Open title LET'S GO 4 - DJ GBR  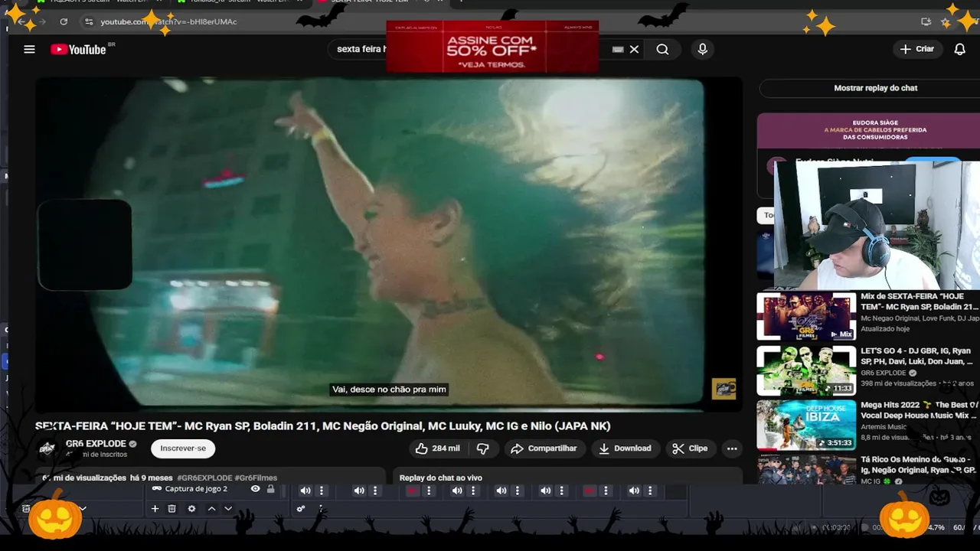coord(916,356)
